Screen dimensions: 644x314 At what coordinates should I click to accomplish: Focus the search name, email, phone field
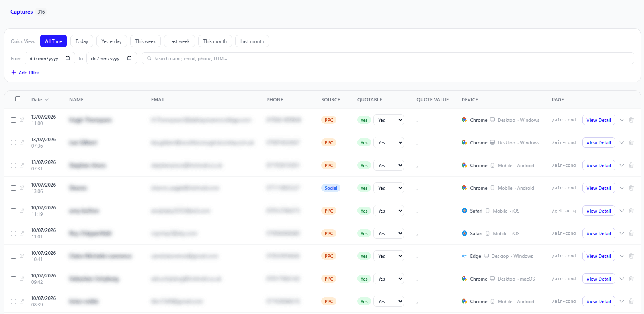point(388,58)
